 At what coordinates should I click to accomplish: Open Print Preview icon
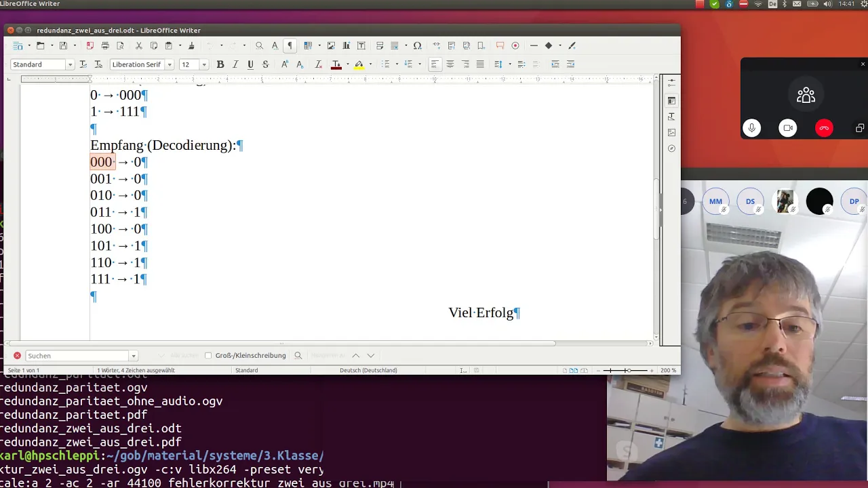point(120,45)
